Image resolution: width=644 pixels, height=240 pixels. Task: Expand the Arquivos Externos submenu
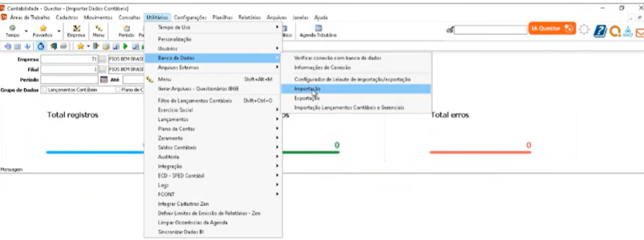[x=213, y=67]
